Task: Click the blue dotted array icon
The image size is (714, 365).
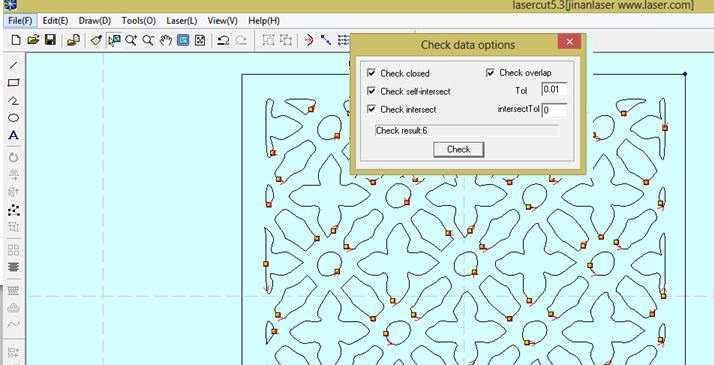Action: tap(343, 41)
